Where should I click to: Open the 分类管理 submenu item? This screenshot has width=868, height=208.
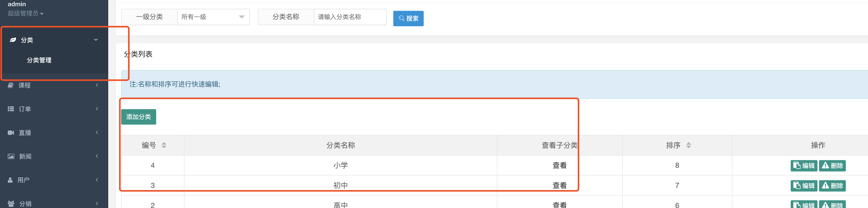tap(39, 60)
